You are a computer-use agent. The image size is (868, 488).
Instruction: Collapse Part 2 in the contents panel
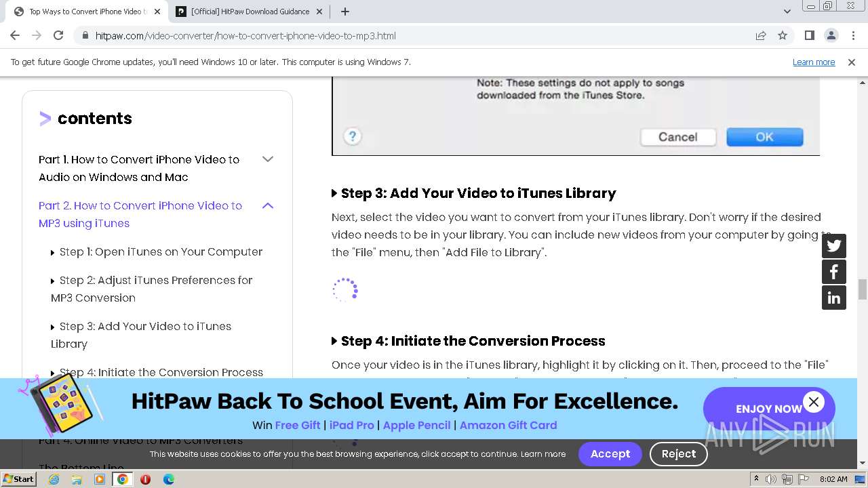[268, 205]
